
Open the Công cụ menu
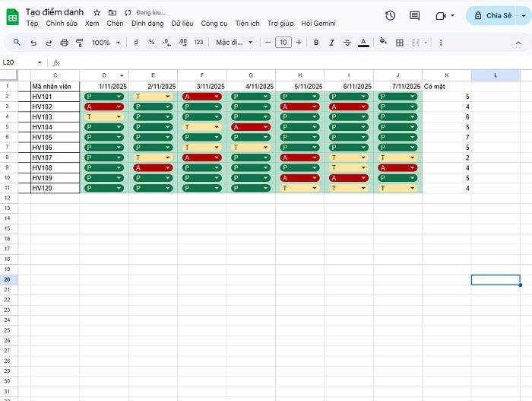point(214,24)
